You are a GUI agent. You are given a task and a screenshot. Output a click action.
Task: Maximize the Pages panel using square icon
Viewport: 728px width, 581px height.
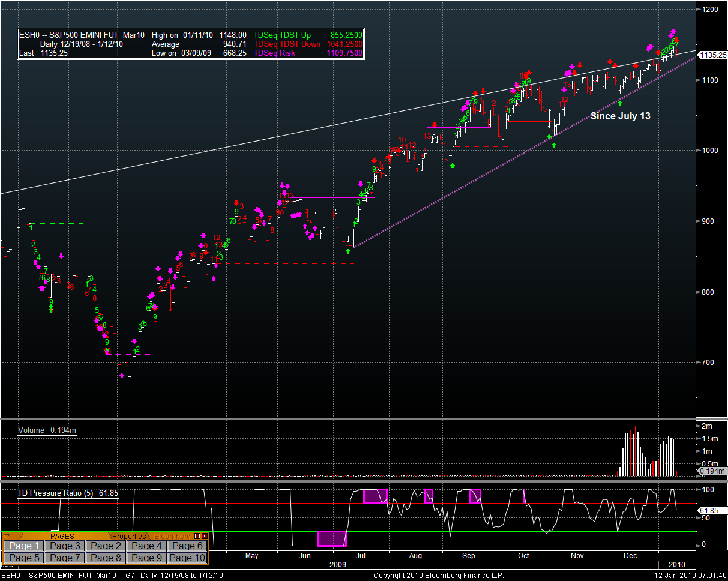pyautogui.click(x=197, y=536)
